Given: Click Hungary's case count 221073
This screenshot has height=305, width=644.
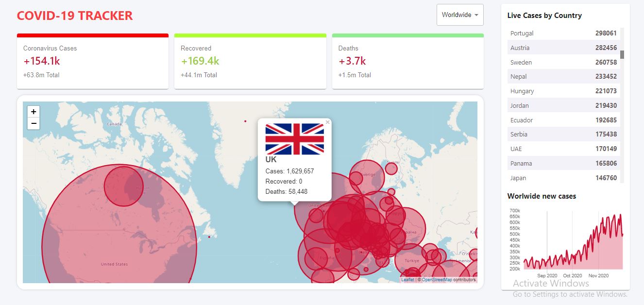Looking at the screenshot, I should (606, 91).
